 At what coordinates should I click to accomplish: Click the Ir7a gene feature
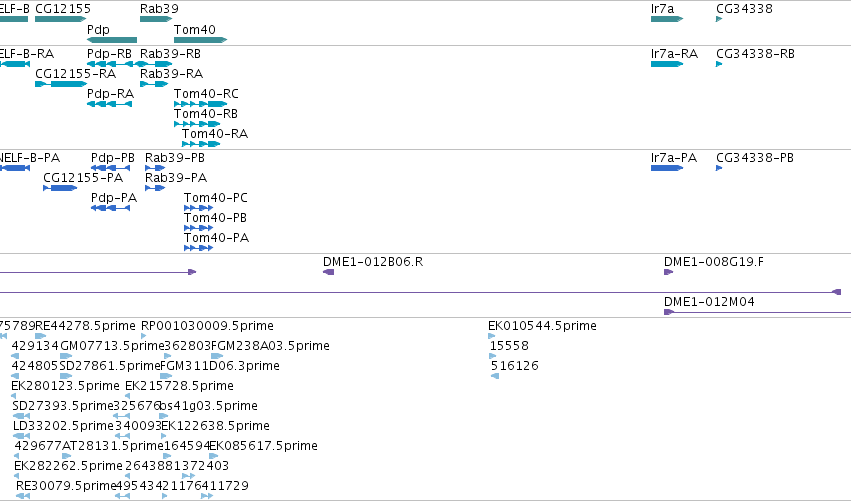(667, 19)
